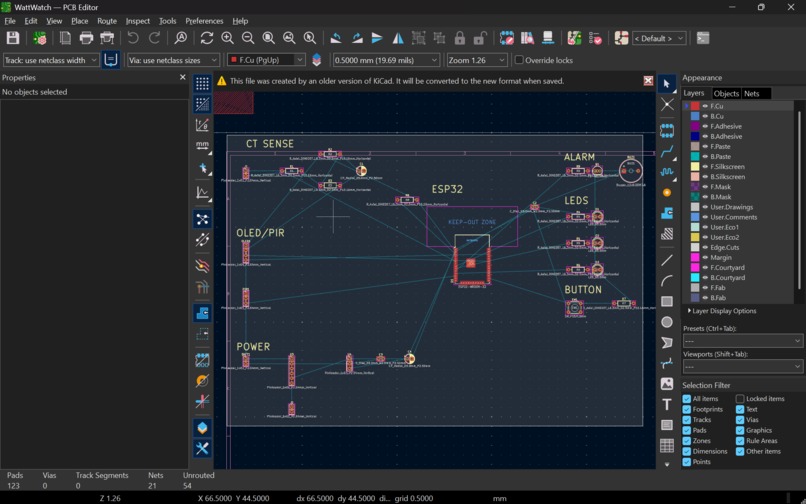The height and width of the screenshot is (504, 806).
Task: Open the File menu
Action: (x=10, y=21)
